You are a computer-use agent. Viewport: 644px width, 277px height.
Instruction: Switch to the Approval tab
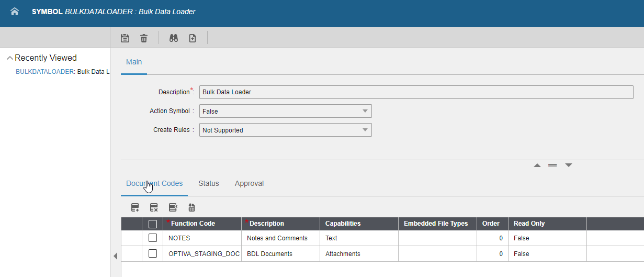click(249, 183)
